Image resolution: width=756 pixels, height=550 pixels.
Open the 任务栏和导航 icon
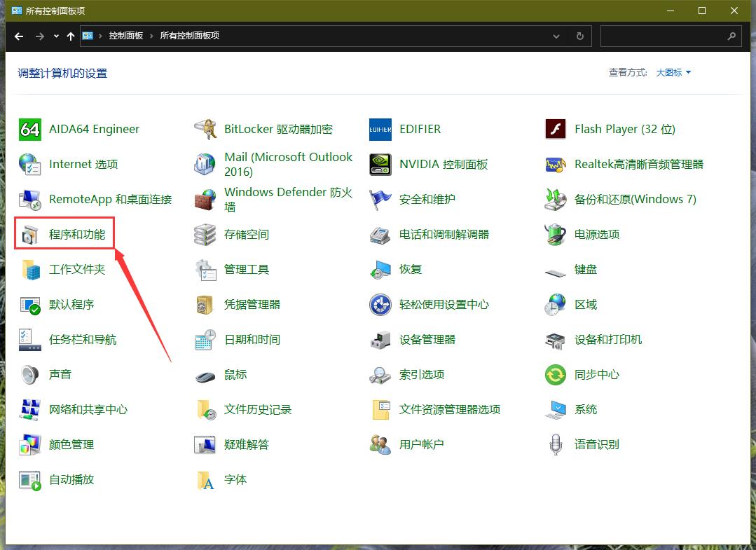(30, 340)
